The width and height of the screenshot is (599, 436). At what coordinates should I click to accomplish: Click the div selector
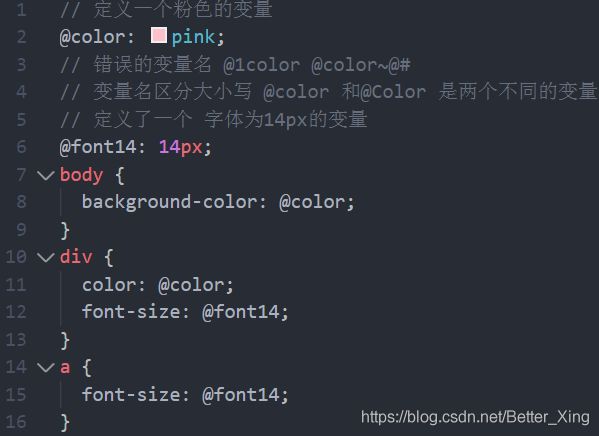pos(76,256)
